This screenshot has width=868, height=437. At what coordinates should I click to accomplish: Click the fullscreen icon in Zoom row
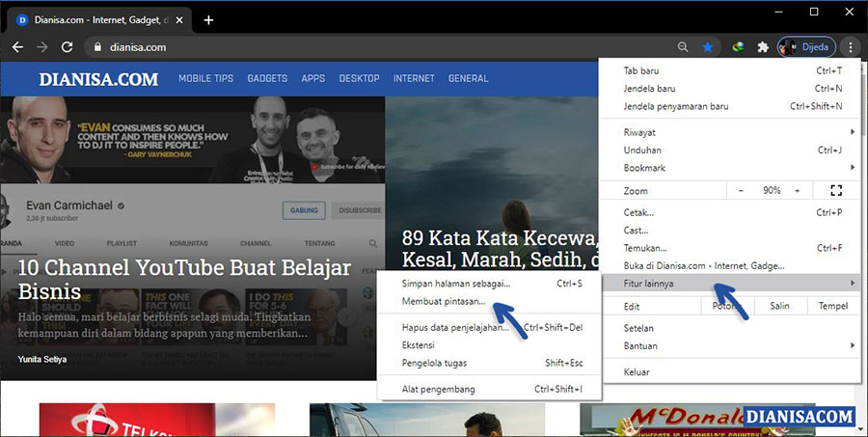836,191
